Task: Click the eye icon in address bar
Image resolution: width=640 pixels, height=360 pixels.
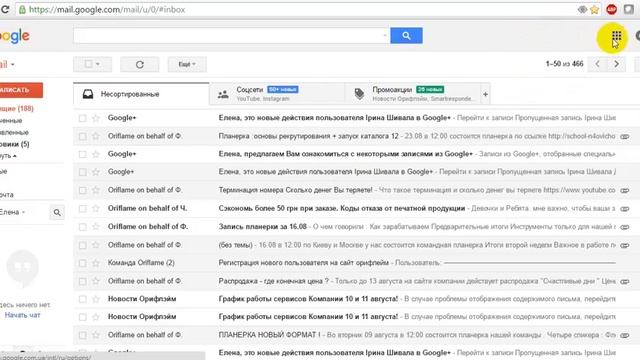Action: tap(582, 9)
